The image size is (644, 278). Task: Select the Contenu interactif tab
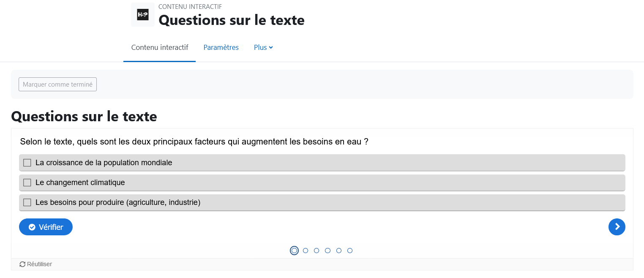[160, 47]
